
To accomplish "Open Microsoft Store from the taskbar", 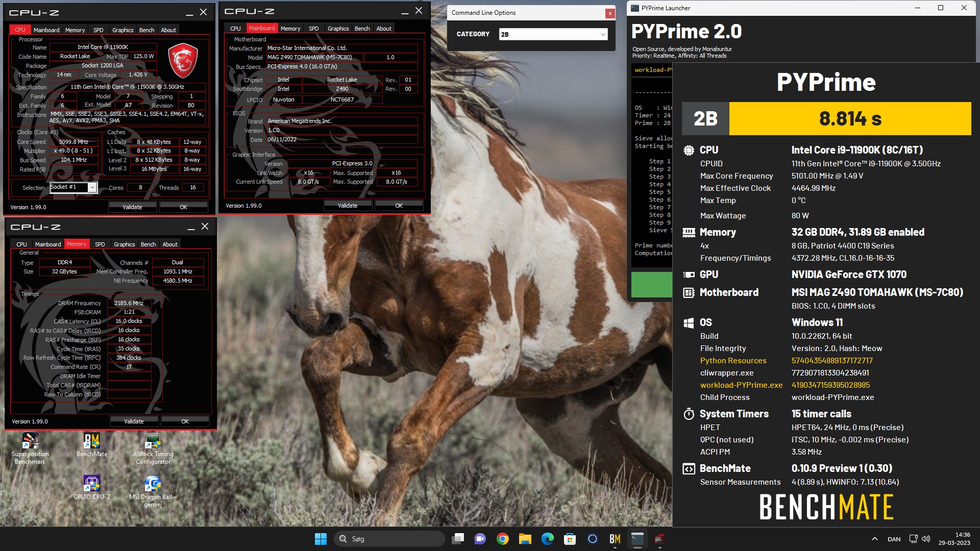I will coord(570,539).
